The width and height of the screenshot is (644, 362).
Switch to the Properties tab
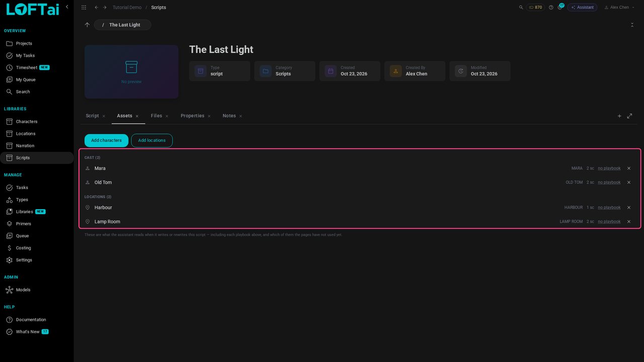click(x=192, y=116)
